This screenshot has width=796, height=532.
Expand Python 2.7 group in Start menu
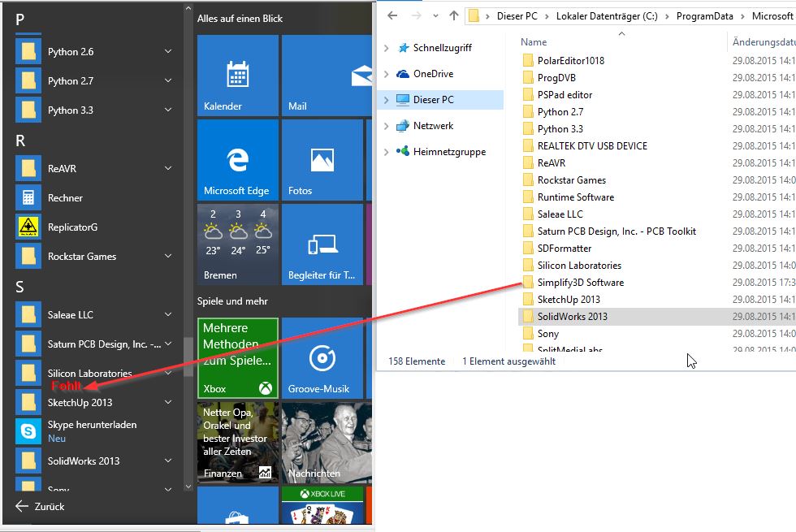[x=168, y=80]
